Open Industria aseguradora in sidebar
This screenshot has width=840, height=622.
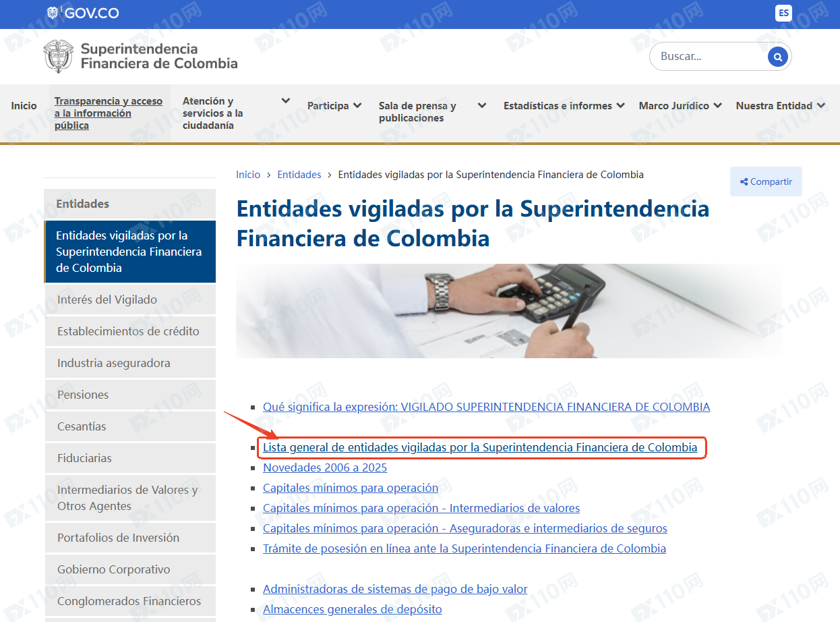click(130, 363)
